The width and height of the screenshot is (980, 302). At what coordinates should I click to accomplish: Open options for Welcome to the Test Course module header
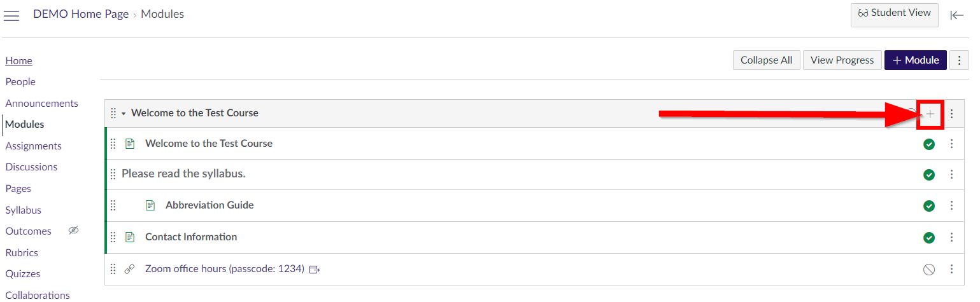[952, 114]
